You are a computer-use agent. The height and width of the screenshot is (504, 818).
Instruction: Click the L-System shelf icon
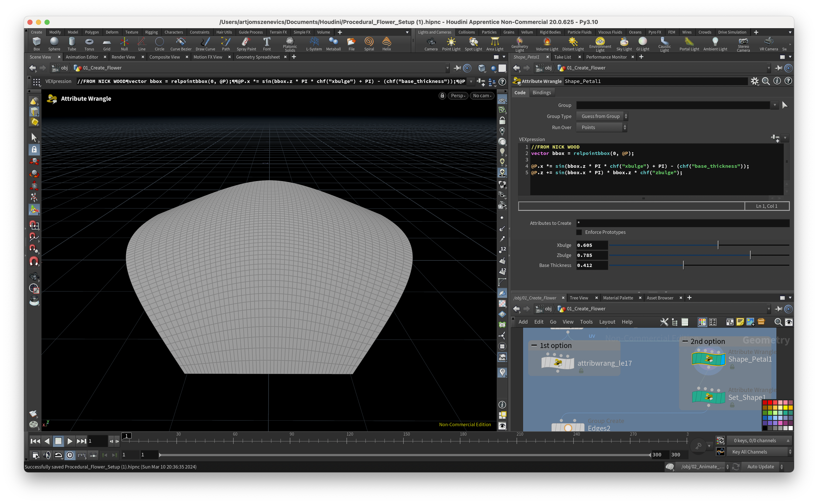pos(314,44)
